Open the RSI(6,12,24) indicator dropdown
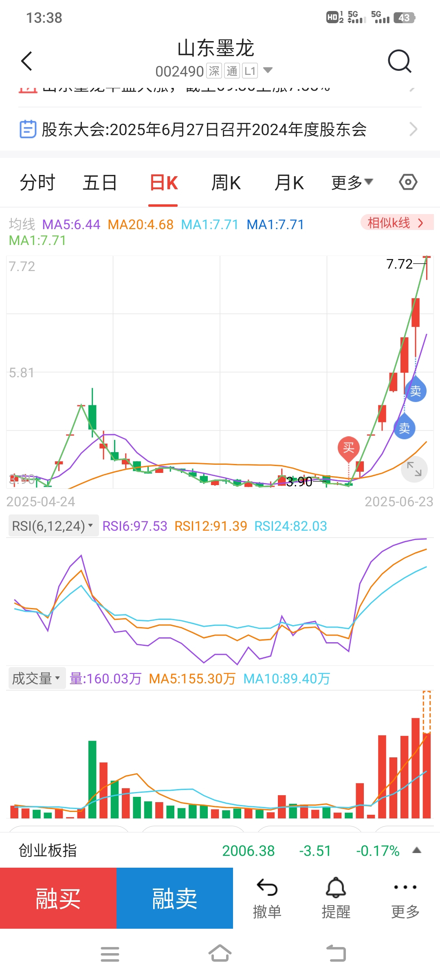Screen dimensions: 440x980 tap(53, 526)
